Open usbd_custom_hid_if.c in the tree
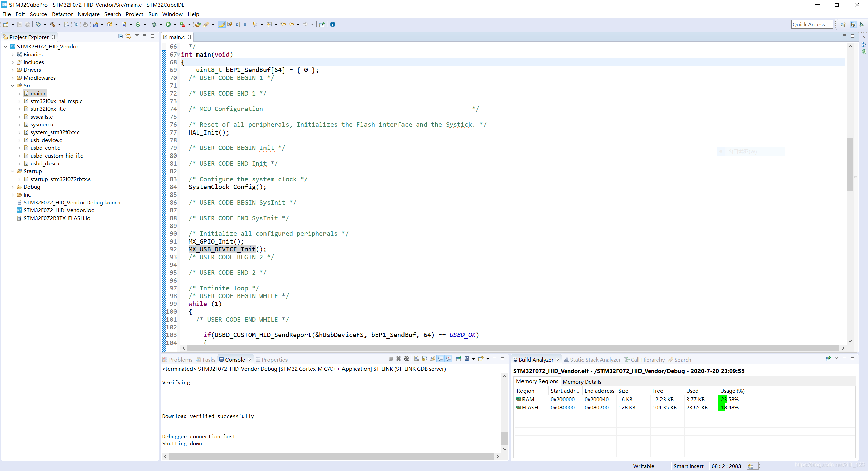Image resolution: width=868 pixels, height=471 pixels. (x=57, y=156)
